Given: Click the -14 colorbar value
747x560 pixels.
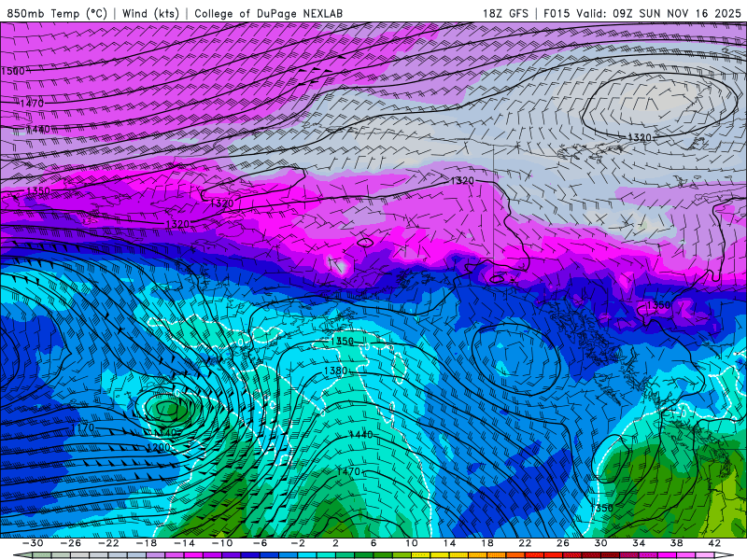Looking at the screenshot, I should (x=184, y=543).
